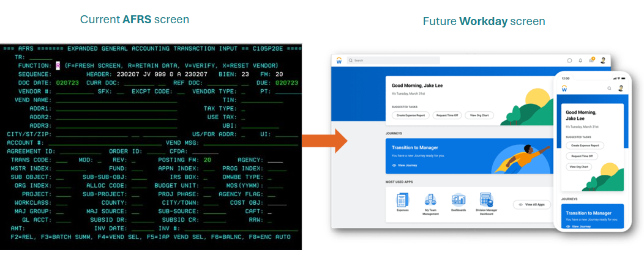Tap View Org Chart on the phone
Image resolution: width=644 pixels, height=261 pixels.
coord(579,167)
